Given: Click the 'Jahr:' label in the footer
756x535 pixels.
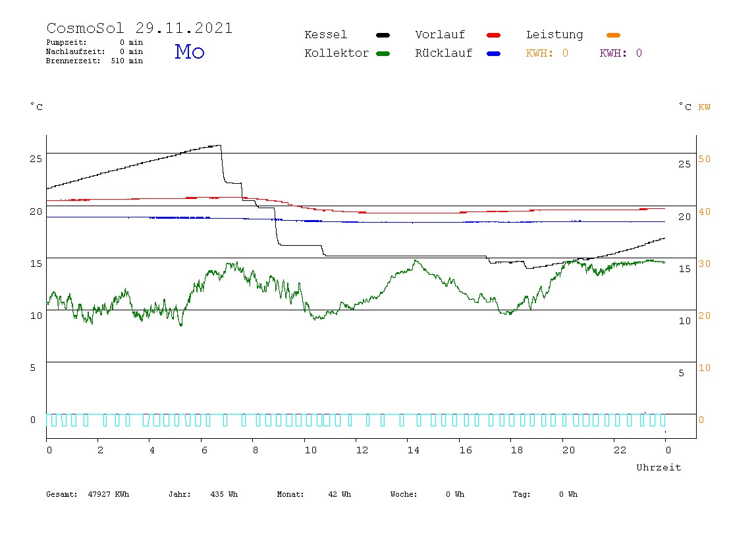Looking at the screenshot, I should (x=180, y=494).
